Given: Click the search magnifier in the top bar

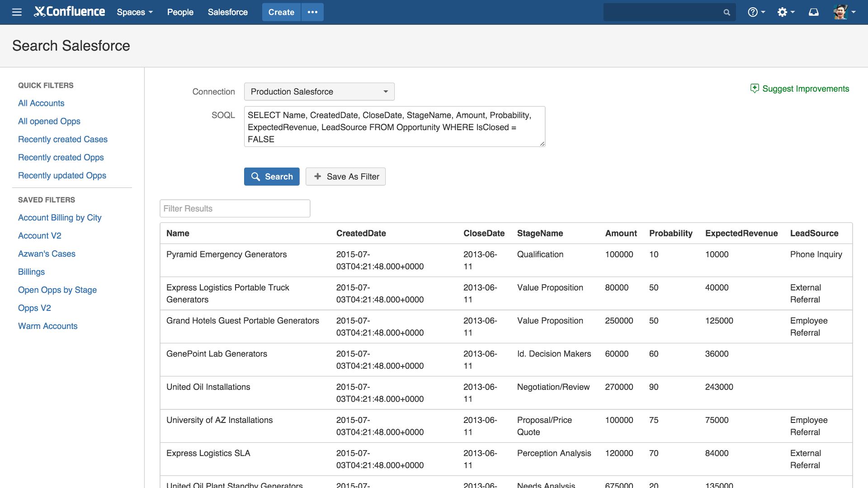Looking at the screenshot, I should click(726, 12).
